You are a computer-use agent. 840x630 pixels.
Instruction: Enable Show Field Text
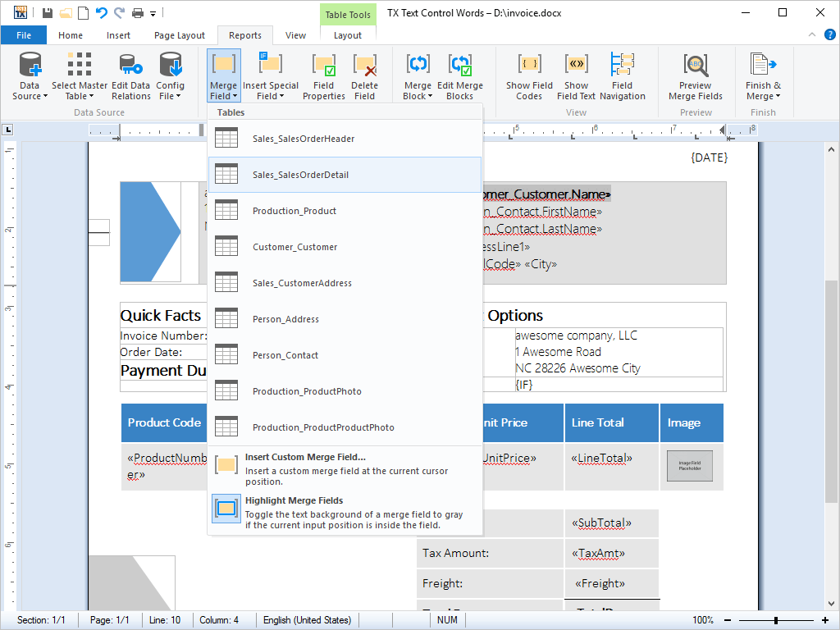point(576,75)
